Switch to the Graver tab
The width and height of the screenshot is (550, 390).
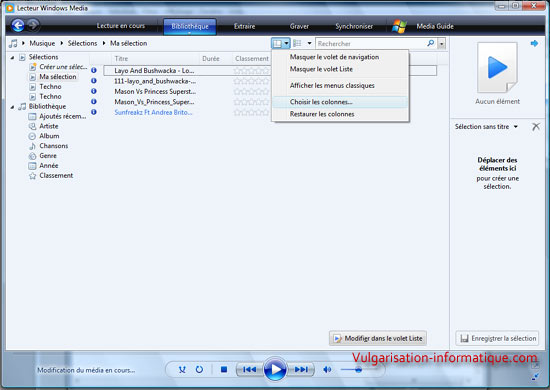(x=299, y=26)
